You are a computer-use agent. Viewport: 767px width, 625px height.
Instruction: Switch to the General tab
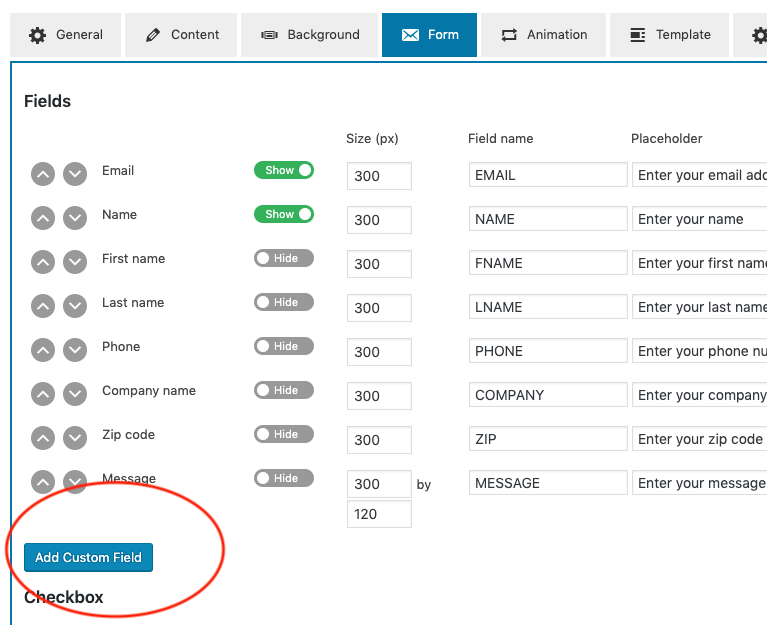point(66,35)
